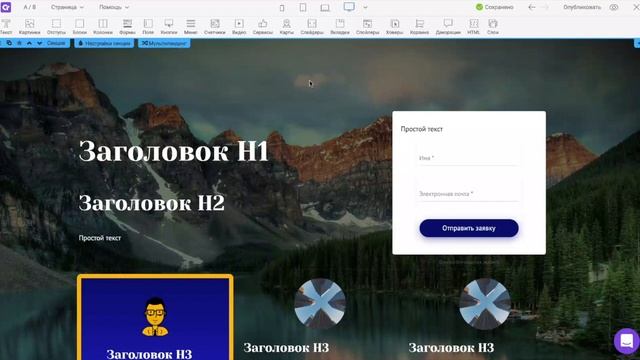Select the Ховеры hovers tool
The height and width of the screenshot is (360, 640).
click(x=394, y=27)
